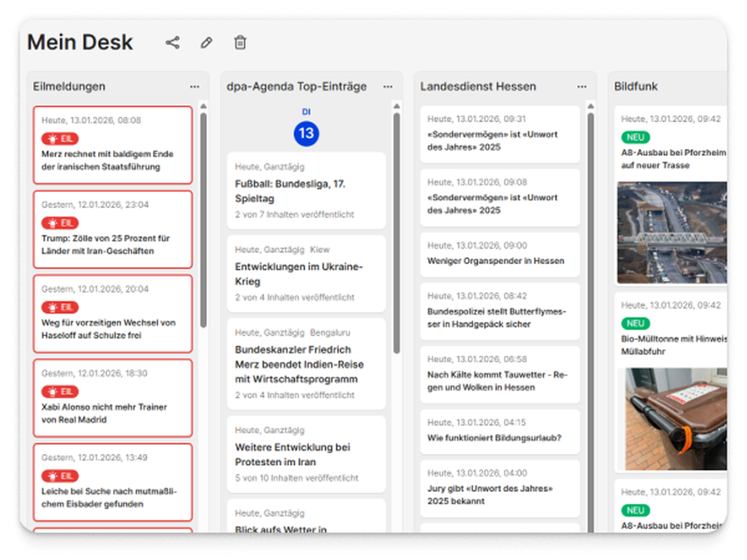Open the Landesdienst Hessen column more options
Viewport: 747px width, 560px height.
click(581, 87)
